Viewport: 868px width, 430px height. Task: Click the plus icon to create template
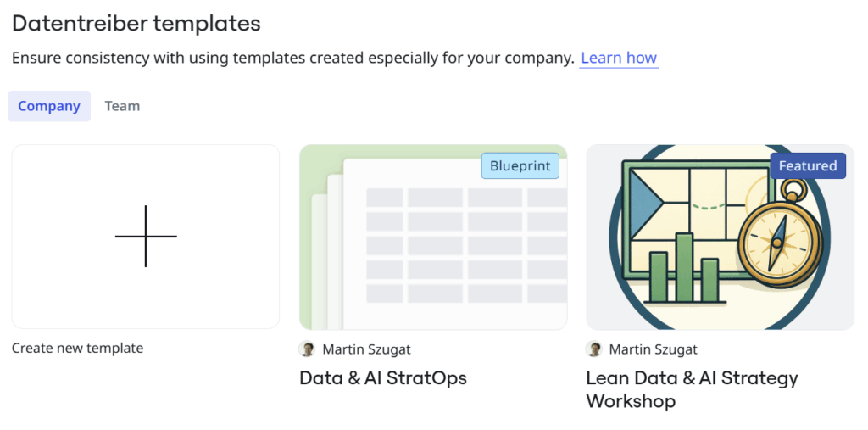(x=146, y=236)
